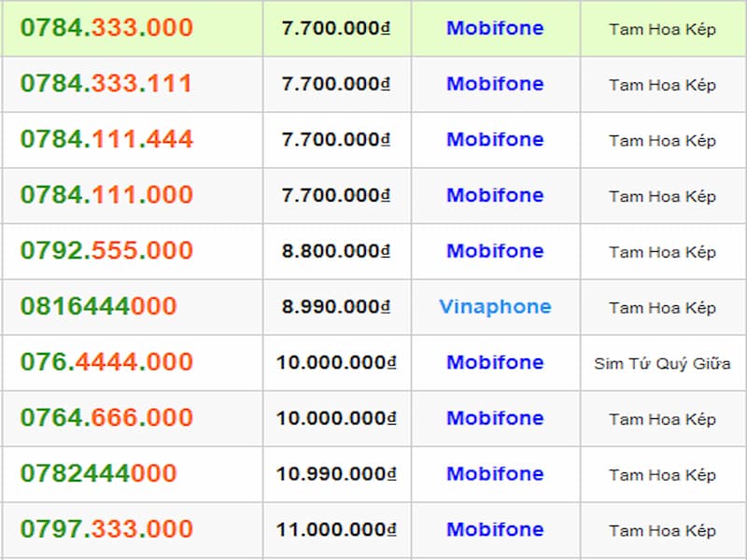Click Mobifone in the 0784.333.111 row
Viewport: 747px width, 560px height.
coord(495,84)
